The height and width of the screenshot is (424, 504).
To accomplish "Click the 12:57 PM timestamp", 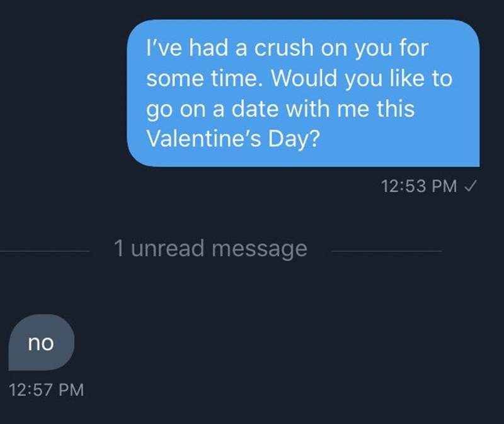I will click(47, 389).
